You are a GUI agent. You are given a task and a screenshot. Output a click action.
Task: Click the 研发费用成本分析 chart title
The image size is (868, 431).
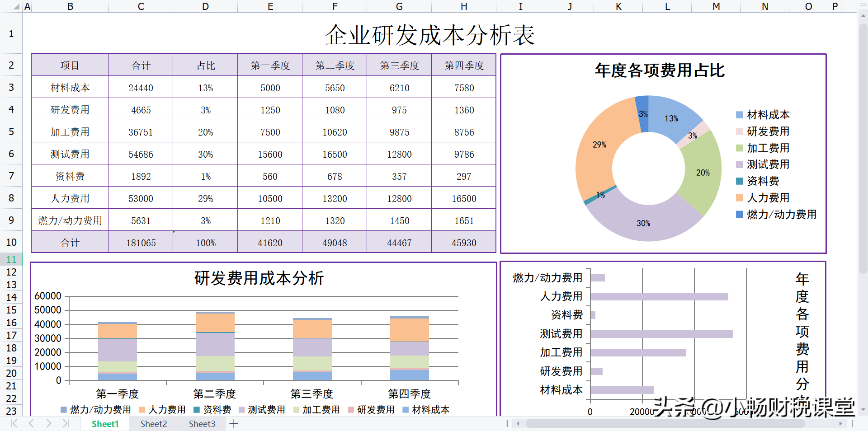[259, 279]
